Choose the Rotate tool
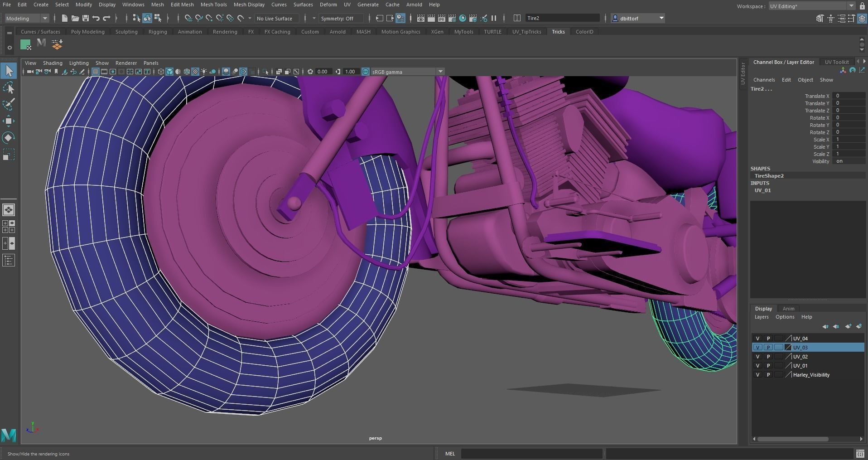The width and height of the screenshot is (868, 460). coord(9,138)
